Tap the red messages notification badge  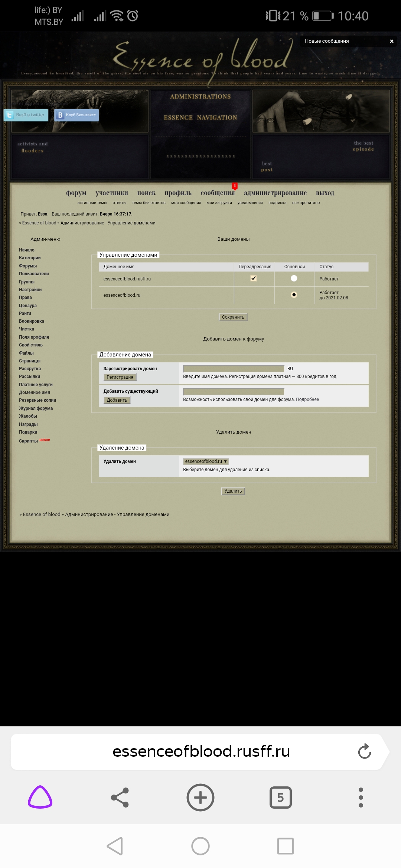tap(235, 185)
